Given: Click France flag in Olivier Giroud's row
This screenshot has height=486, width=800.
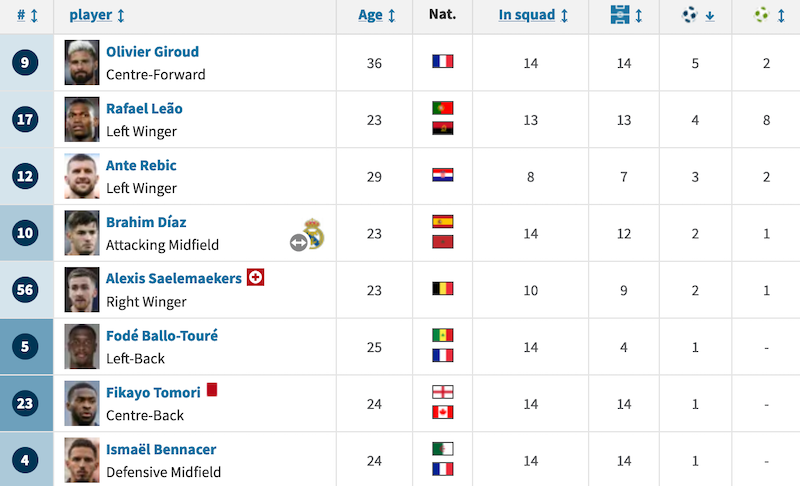Looking at the screenshot, I should [442, 62].
